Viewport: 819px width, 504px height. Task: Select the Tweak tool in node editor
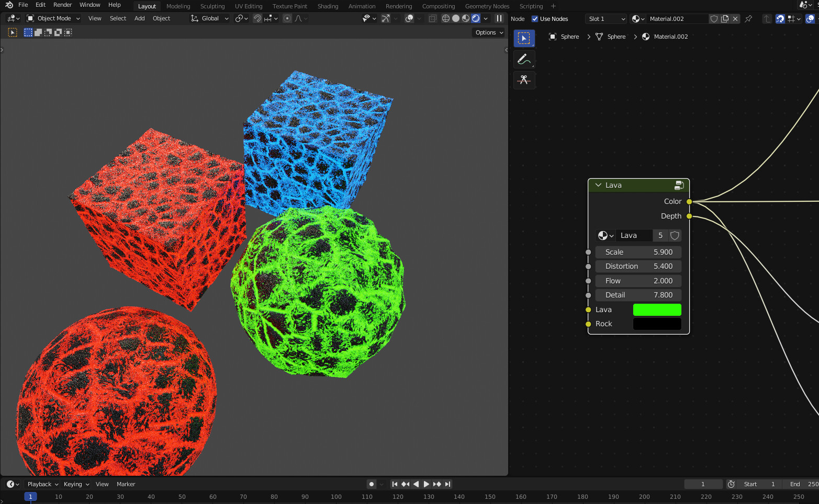[x=524, y=38]
